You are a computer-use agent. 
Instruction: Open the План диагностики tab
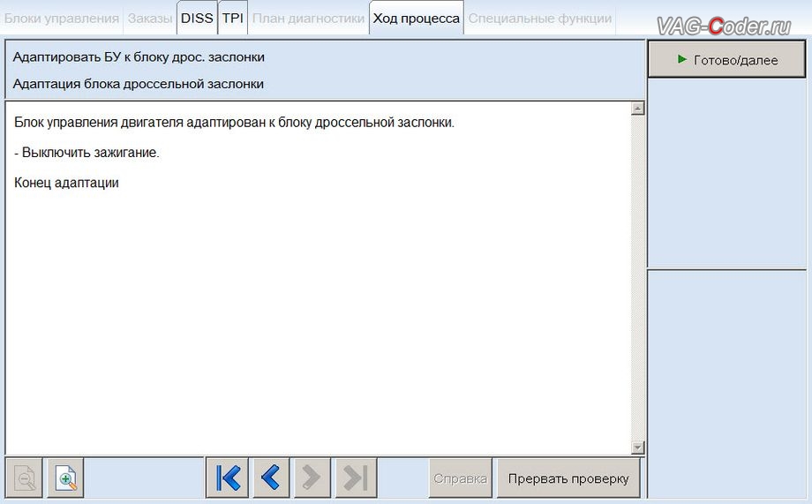[308, 19]
